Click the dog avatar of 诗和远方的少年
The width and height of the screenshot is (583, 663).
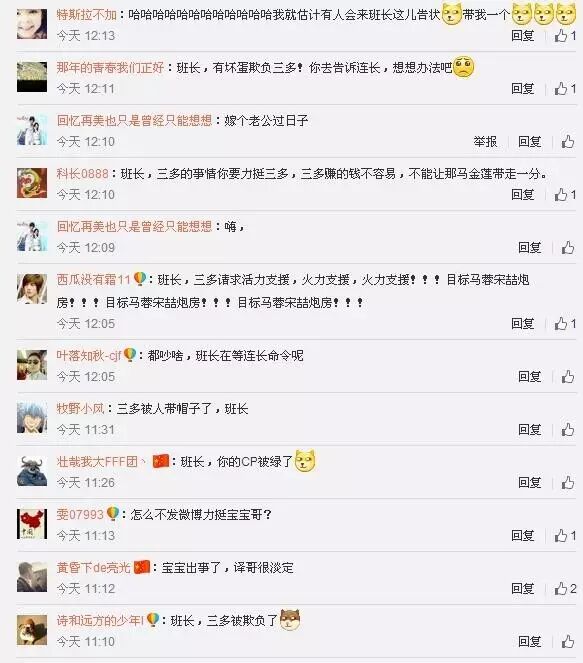pyautogui.click(x=32, y=630)
